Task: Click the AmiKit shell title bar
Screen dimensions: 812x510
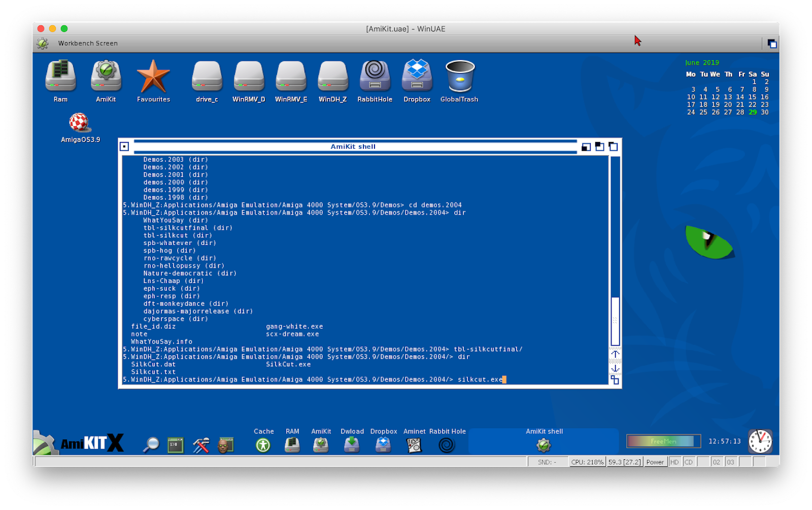Action: pos(353,147)
